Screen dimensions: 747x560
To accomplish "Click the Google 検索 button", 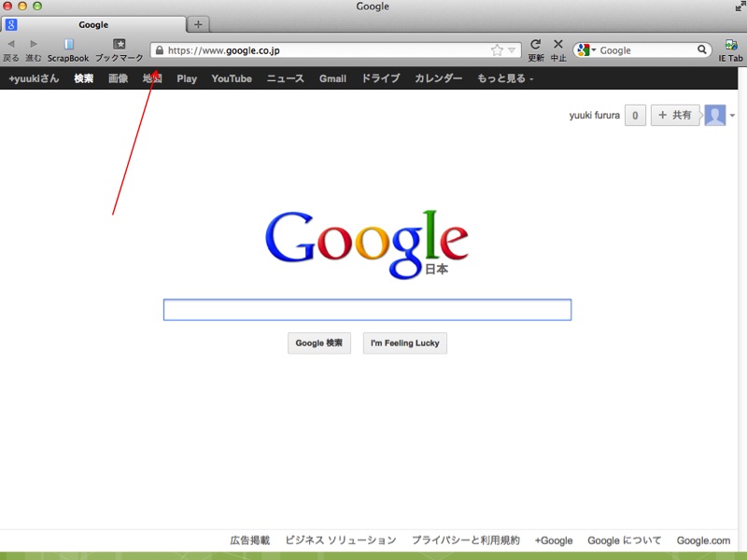I will coord(319,343).
